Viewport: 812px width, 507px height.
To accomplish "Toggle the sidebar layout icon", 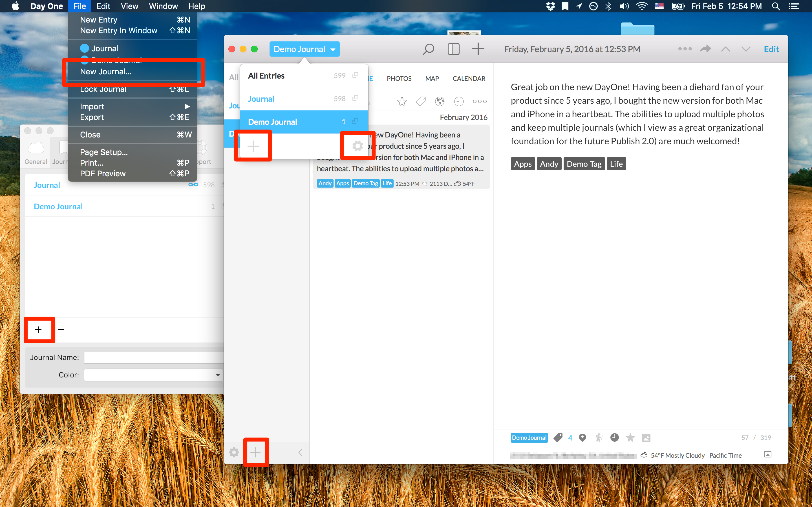I will (453, 49).
